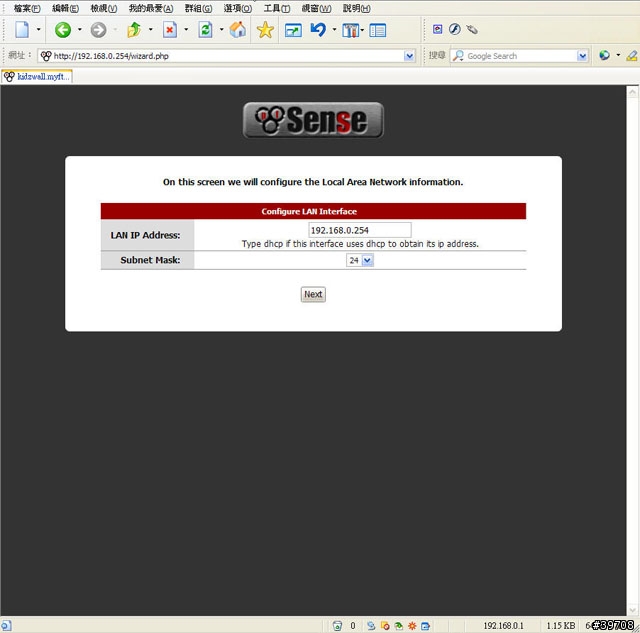Open the View menu (檢視)
The width and height of the screenshot is (640, 633).
104,8
